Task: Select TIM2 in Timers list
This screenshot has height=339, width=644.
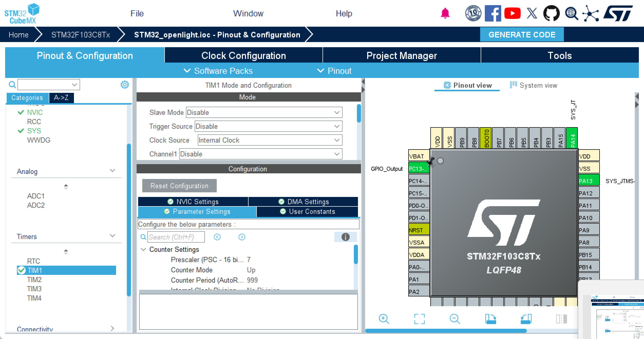Action: [x=34, y=280]
